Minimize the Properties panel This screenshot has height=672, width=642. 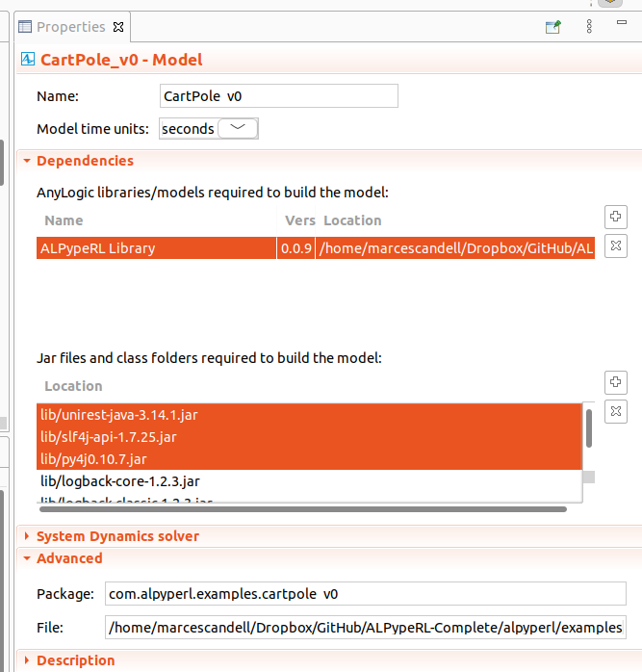[622, 22]
